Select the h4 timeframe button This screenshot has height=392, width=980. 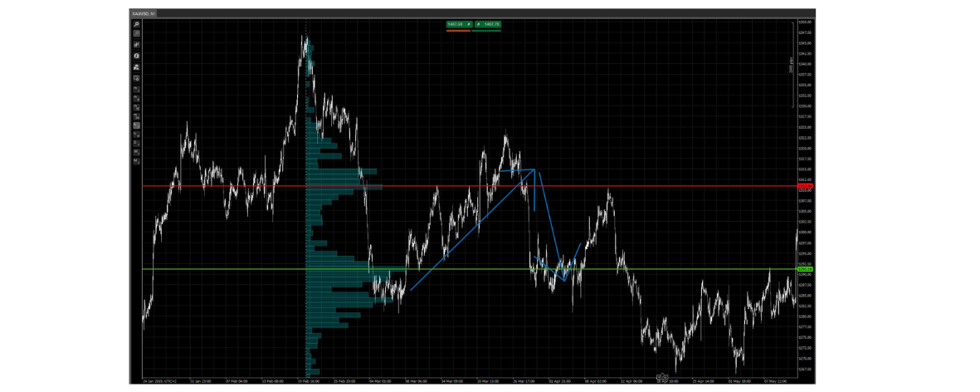136,134
